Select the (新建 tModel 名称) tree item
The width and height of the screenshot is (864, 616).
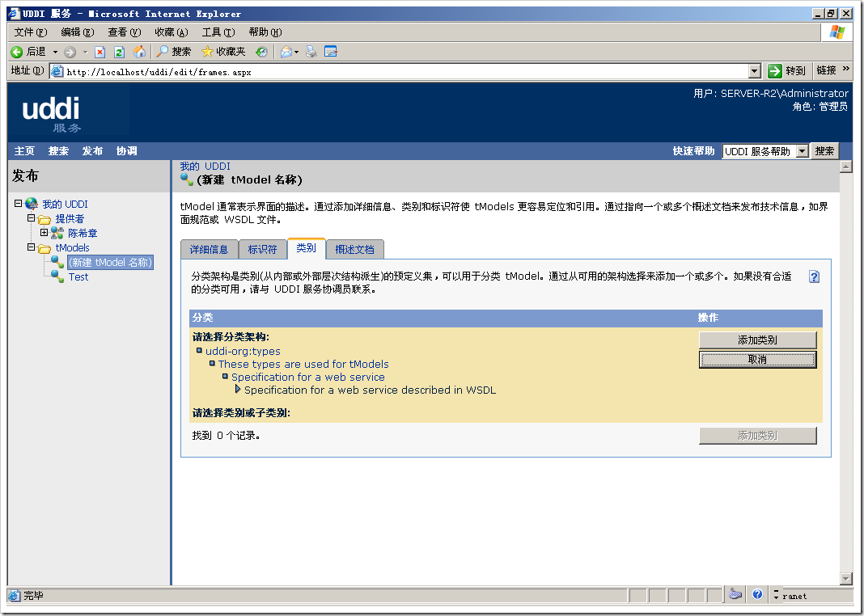coord(110,263)
